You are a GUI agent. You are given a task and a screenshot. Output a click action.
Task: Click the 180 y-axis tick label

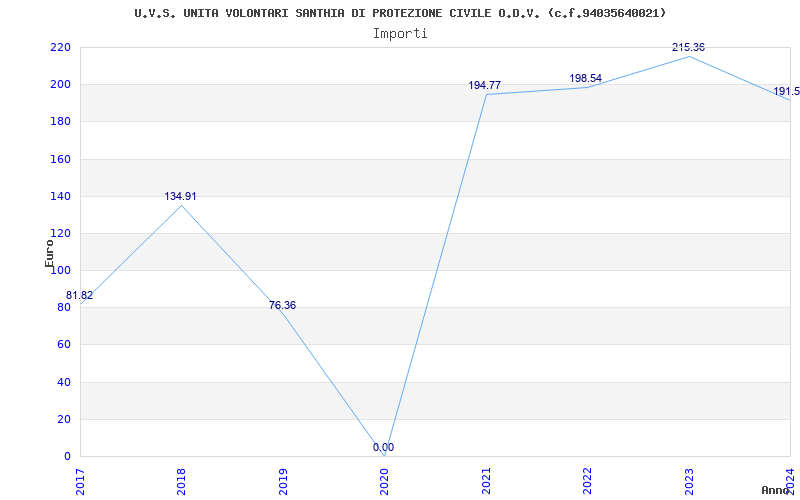click(x=60, y=122)
